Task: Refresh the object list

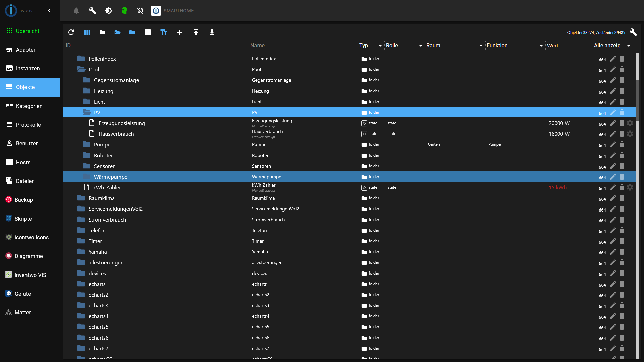Action: [x=71, y=32]
